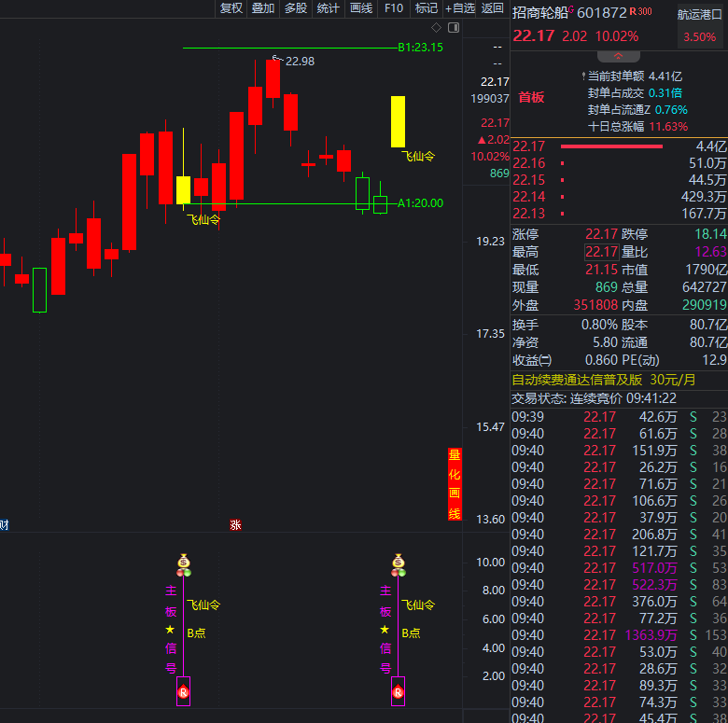Viewport: 728px width, 723px height.
Task: Click the sell-one order row 22.17
Action: [620, 146]
